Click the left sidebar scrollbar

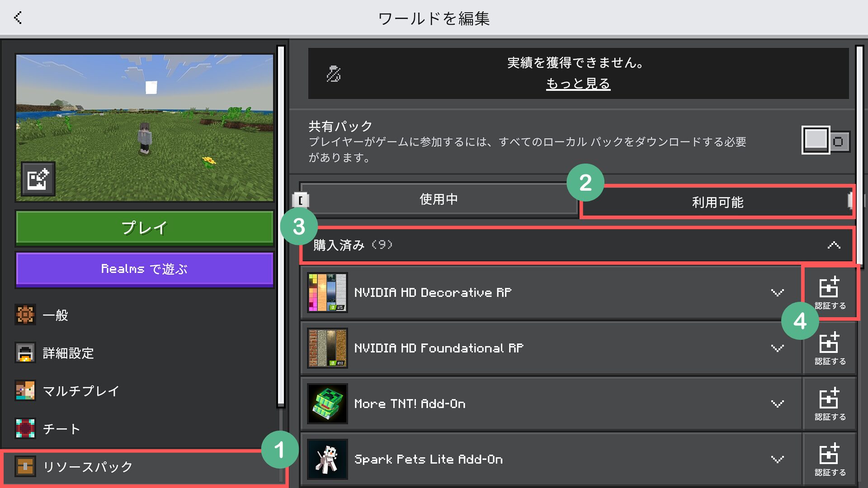click(x=281, y=226)
